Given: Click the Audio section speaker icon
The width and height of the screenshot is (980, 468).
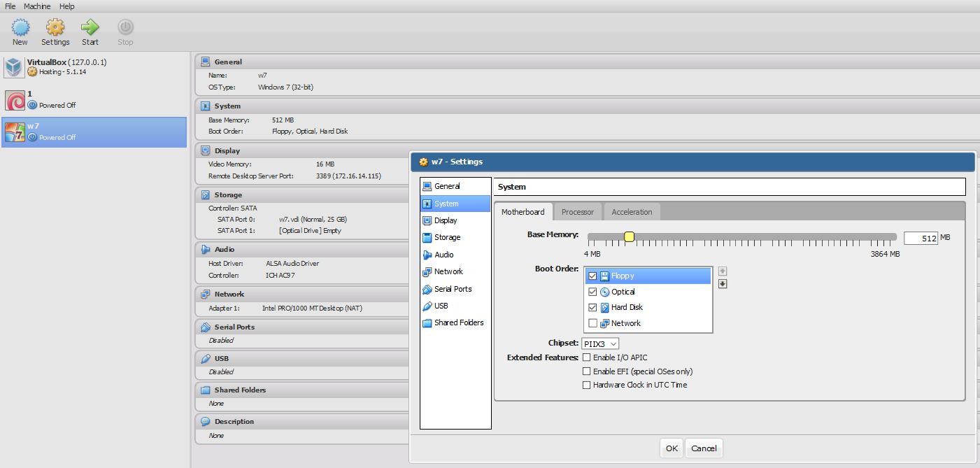Looking at the screenshot, I should coord(206,249).
